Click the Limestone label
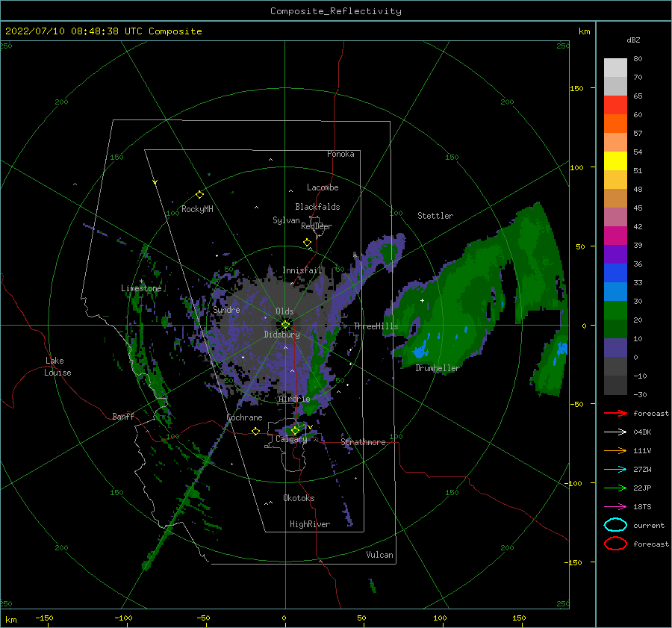 pos(141,288)
